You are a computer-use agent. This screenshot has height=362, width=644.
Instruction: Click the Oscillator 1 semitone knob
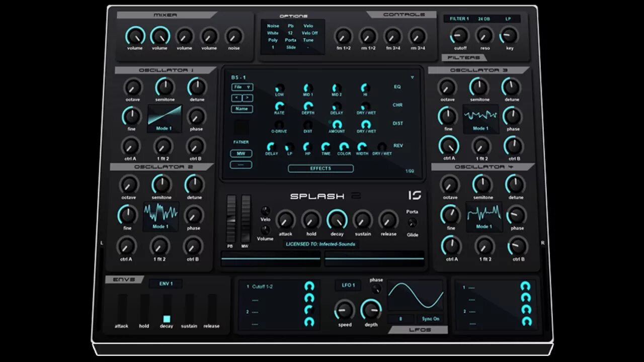pos(165,87)
